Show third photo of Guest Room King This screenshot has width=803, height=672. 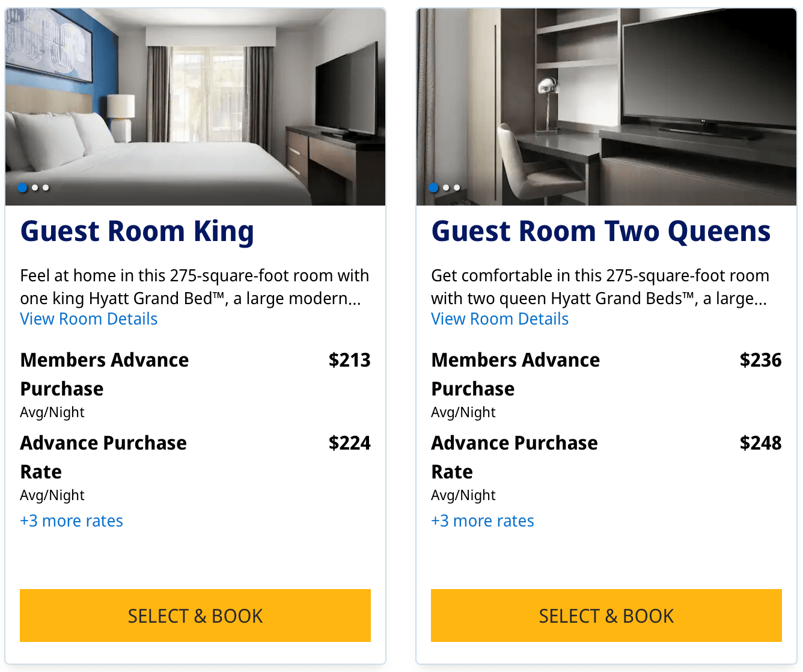click(x=46, y=188)
